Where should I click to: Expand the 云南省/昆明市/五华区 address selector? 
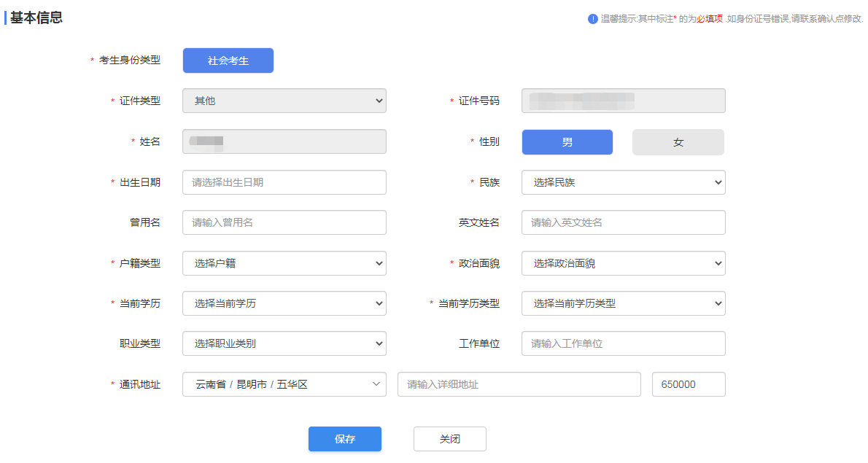284,384
